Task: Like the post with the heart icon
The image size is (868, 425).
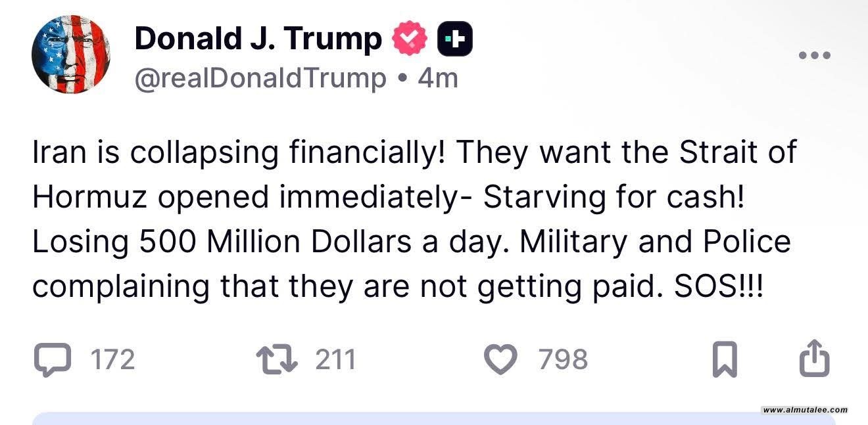Action: pyautogui.click(x=500, y=360)
